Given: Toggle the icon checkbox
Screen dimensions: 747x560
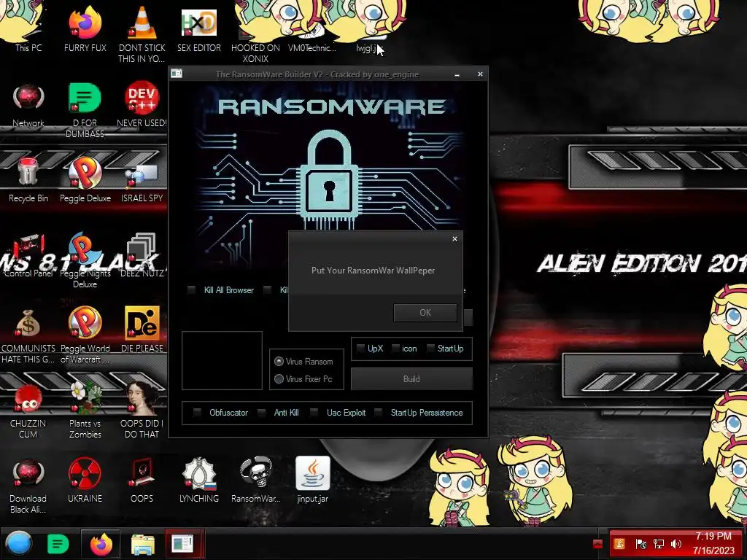Looking at the screenshot, I should point(395,348).
